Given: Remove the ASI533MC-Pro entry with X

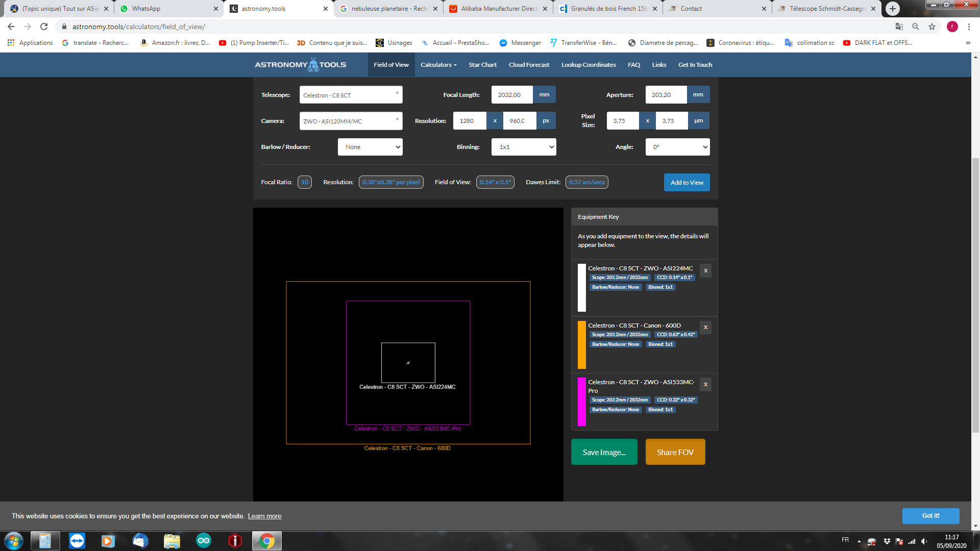Looking at the screenshot, I should pos(705,385).
